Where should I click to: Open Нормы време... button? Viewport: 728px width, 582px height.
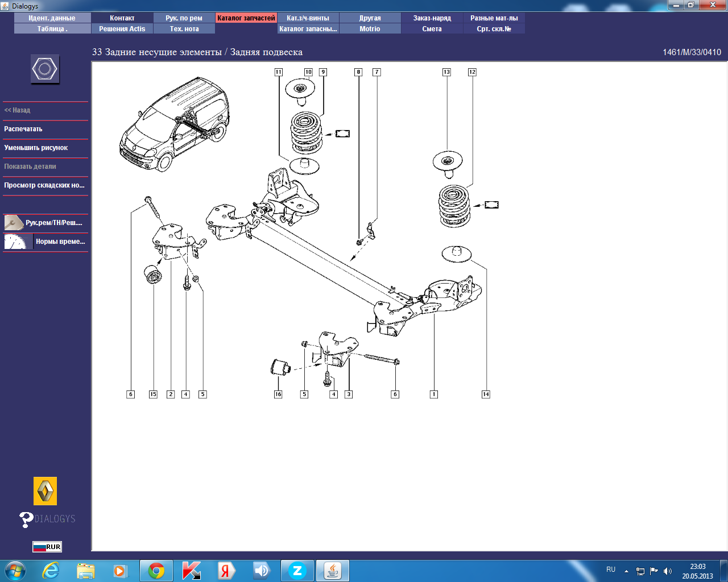[x=45, y=242]
